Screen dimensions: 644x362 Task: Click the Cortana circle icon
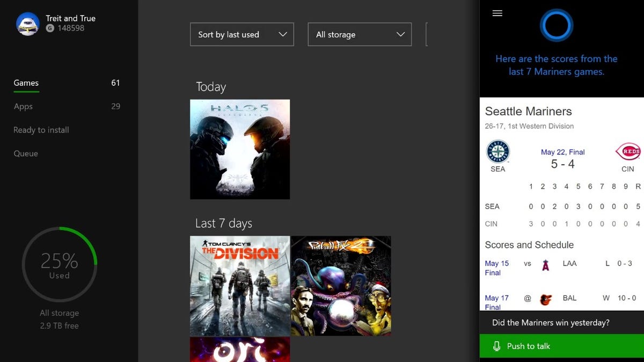(x=557, y=25)
